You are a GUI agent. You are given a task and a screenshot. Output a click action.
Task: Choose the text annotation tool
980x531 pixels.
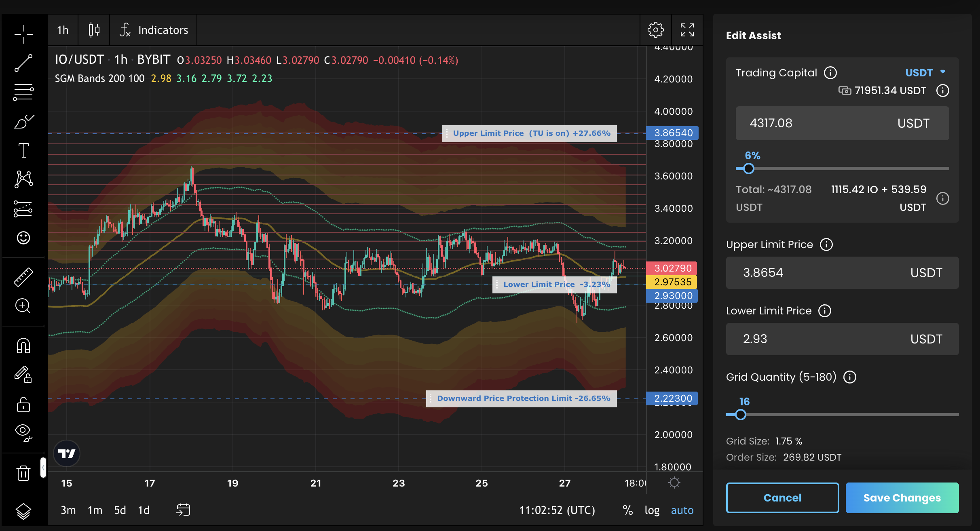[23, 150]
